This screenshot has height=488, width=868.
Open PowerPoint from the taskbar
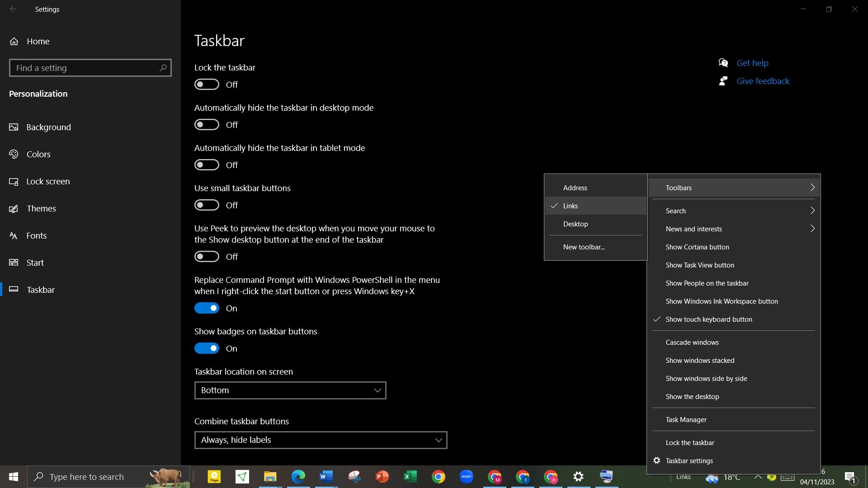(x=382, y=476)
